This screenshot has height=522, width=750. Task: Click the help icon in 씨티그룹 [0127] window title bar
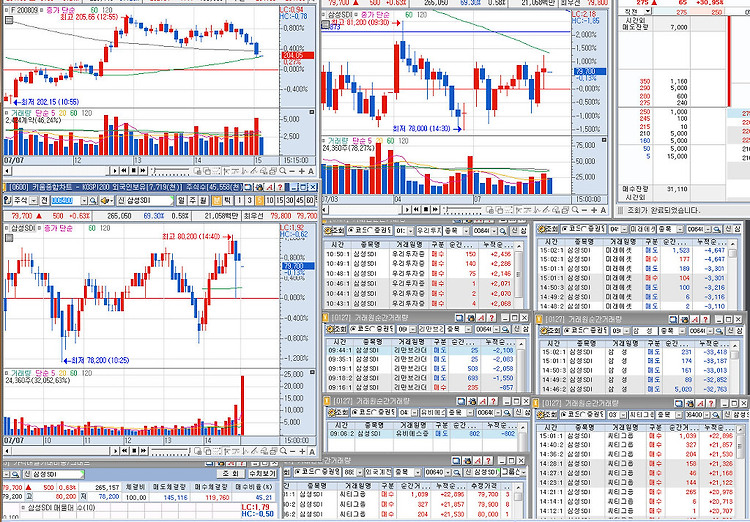711,403
